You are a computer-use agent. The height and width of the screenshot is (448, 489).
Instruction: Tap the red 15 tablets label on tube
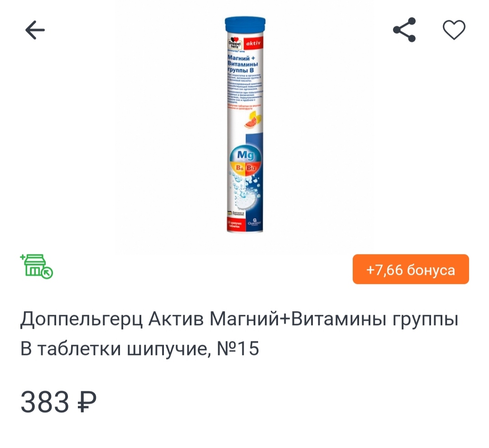[236, 225]
